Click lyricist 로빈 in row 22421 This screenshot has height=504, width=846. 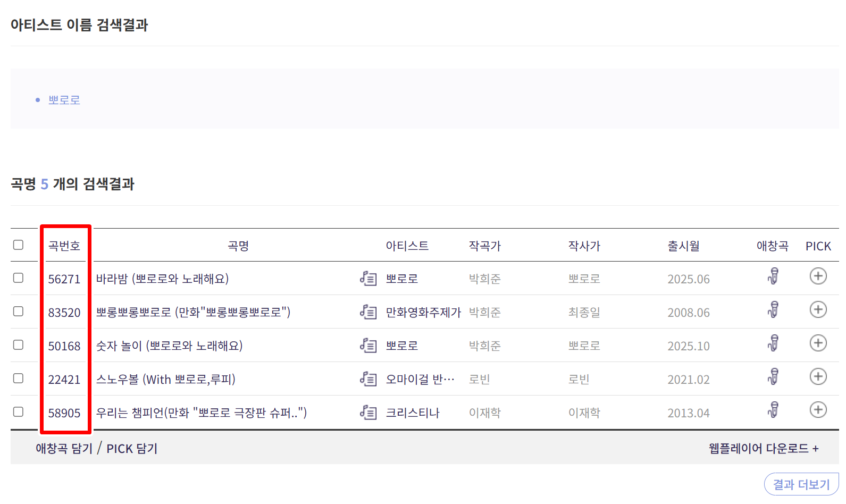point(579,379)
